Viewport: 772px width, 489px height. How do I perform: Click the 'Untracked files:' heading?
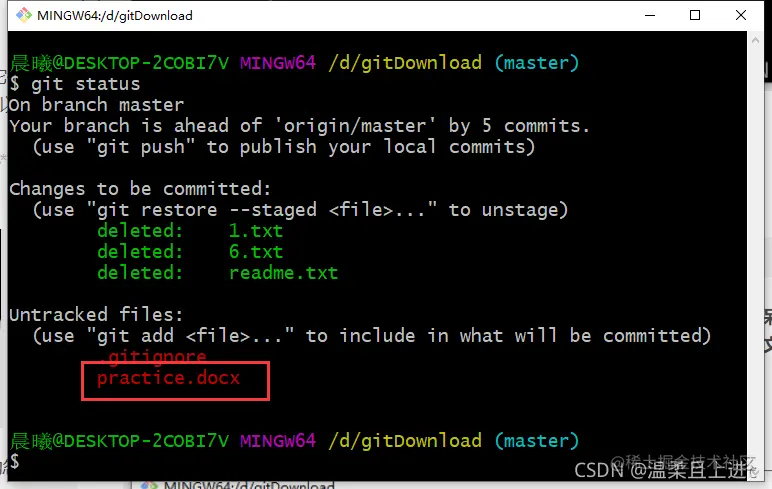point(96,315)
